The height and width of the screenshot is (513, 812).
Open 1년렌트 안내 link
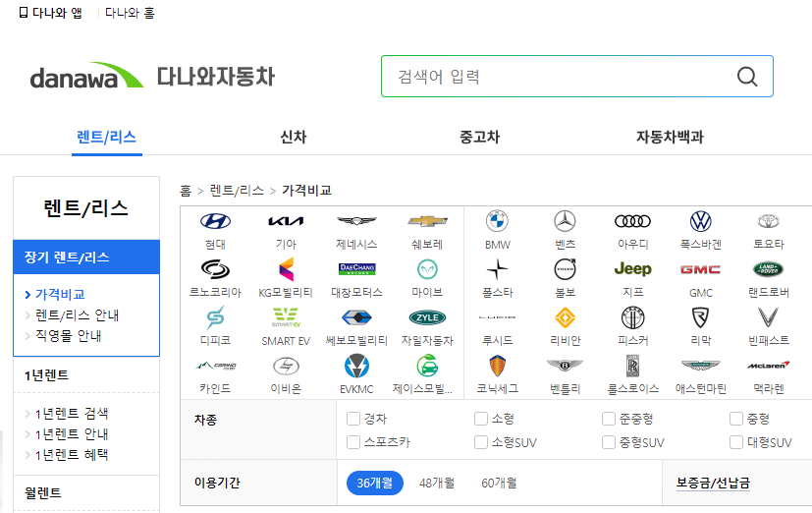pyautogui.click(x=72, y=434)
